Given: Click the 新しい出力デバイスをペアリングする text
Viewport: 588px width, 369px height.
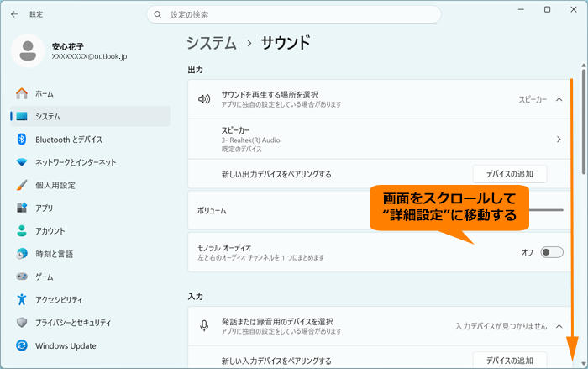Looking at the screenshot, I should (276, 174).
